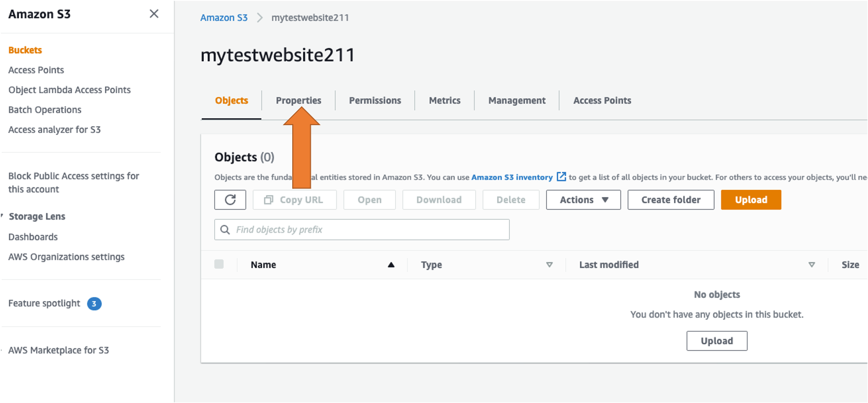Click the Storage Lens heading
The width and height of the screenshot is (868, 403).
click(37, 216)
